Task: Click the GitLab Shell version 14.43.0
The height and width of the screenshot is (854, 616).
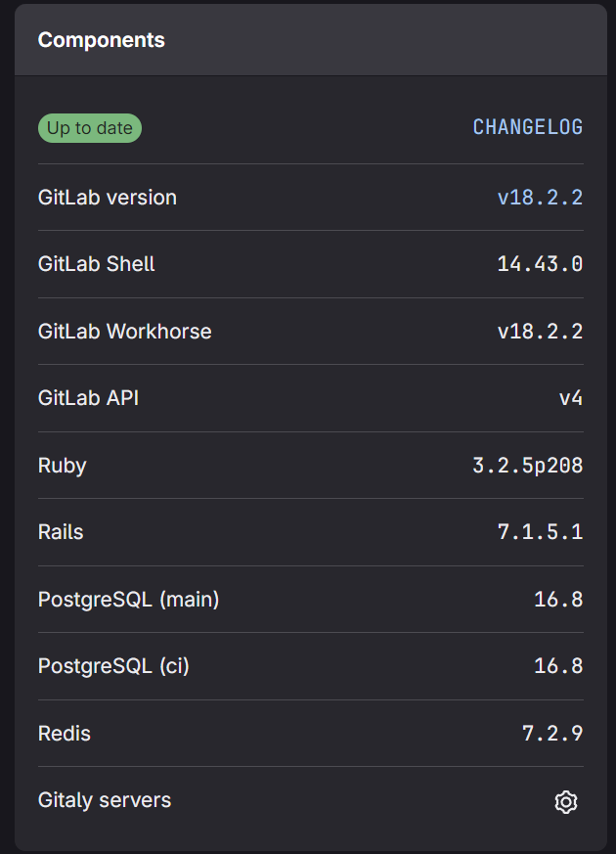Action: [x=540, y=264]
